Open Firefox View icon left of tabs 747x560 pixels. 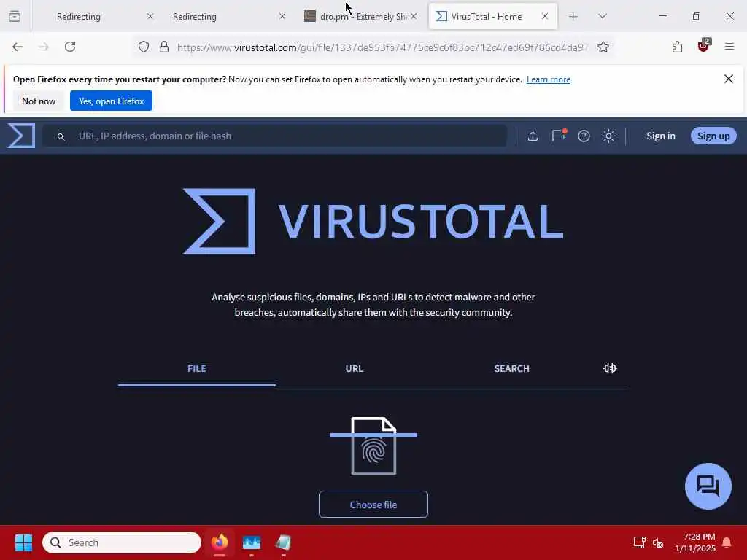[15, 16]
